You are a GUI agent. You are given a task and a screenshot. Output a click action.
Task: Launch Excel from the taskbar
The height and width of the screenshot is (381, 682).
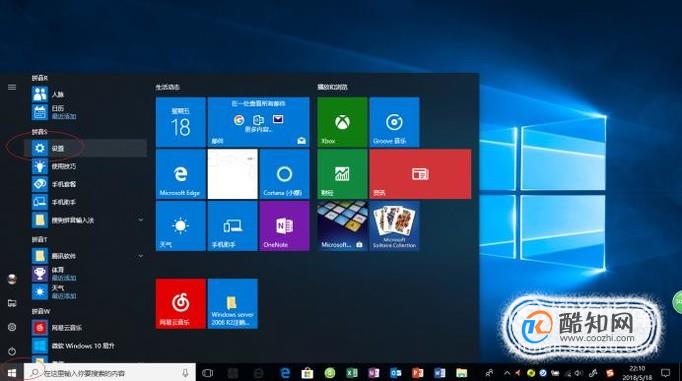click(x=351, y=373)
